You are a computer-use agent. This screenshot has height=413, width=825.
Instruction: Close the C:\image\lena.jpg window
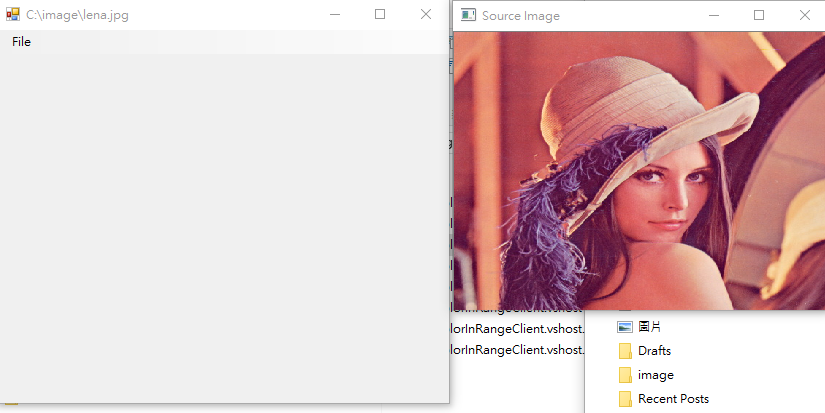(426, 14)
